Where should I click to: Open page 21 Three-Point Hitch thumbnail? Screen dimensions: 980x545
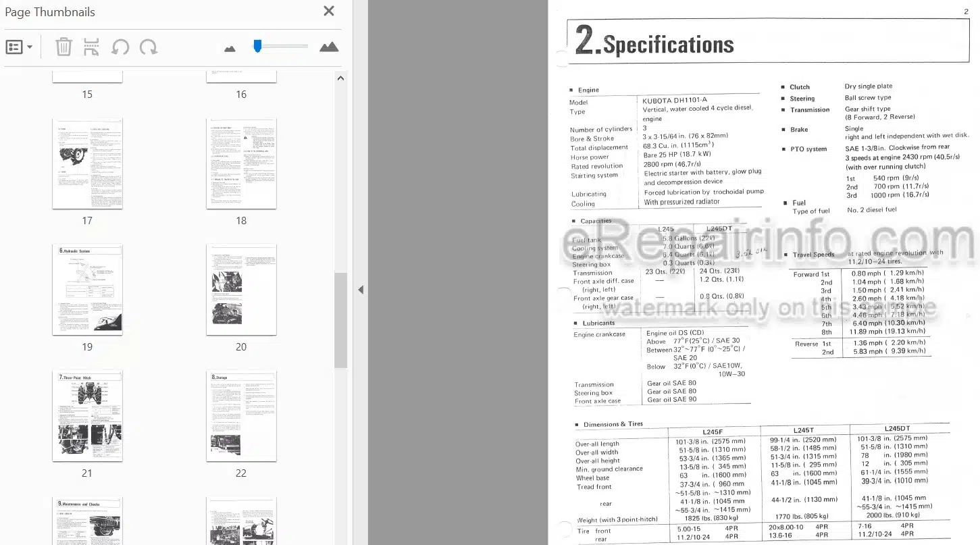click(x=88, y=416)
